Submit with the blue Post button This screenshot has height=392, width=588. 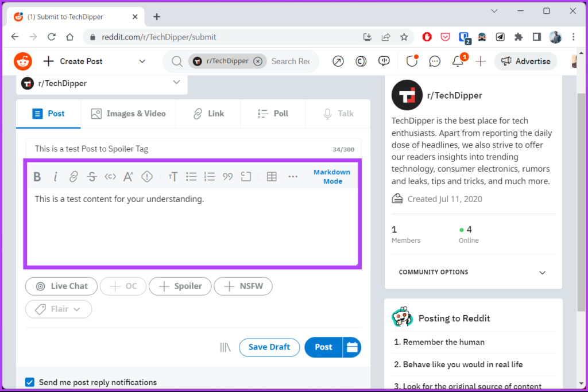point(323,347)
